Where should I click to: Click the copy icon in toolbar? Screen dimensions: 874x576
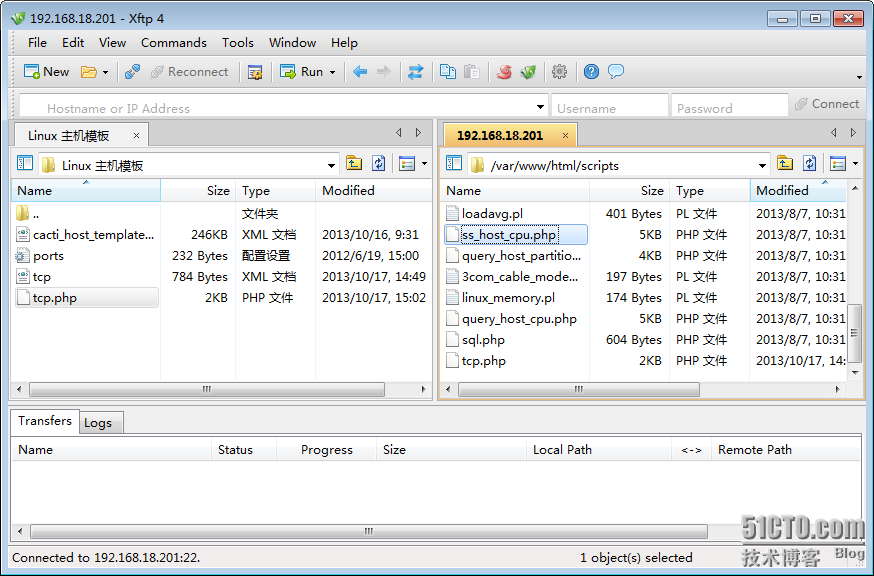pos(448,72)
